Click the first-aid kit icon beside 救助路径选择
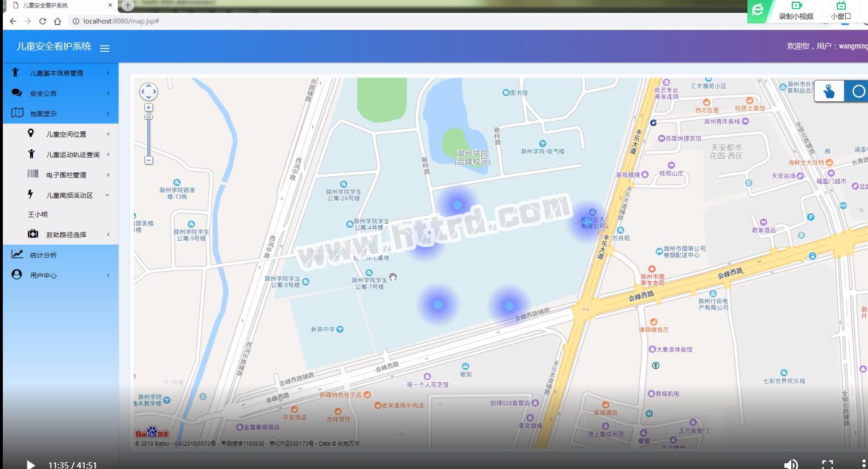The width and height of the screenshot is (868, 469). pyautogui.click(x=33, y=234)
